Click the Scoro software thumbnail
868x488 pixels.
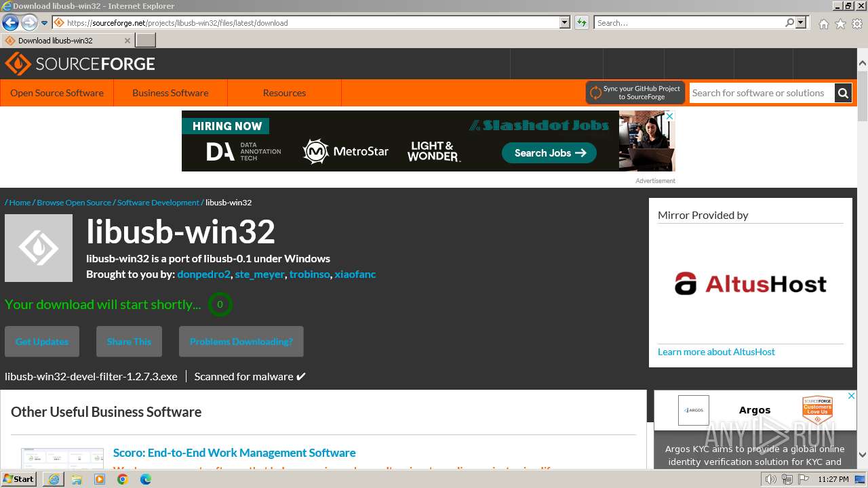pyautogui.click(x=62, y=458)
